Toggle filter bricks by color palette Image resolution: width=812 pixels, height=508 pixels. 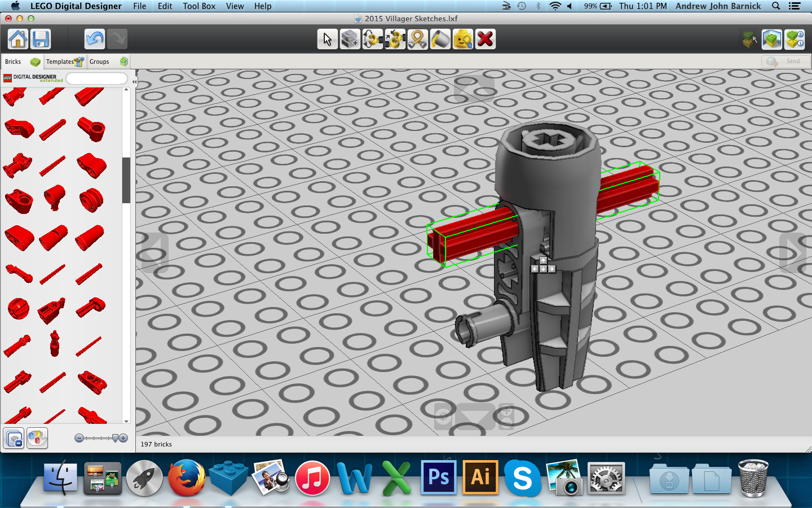tap(37, 438)
